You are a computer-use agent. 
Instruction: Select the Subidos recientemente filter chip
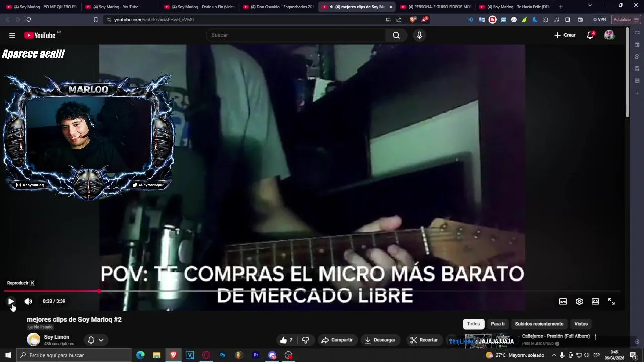pyautogui.click(x=539, y=324)
